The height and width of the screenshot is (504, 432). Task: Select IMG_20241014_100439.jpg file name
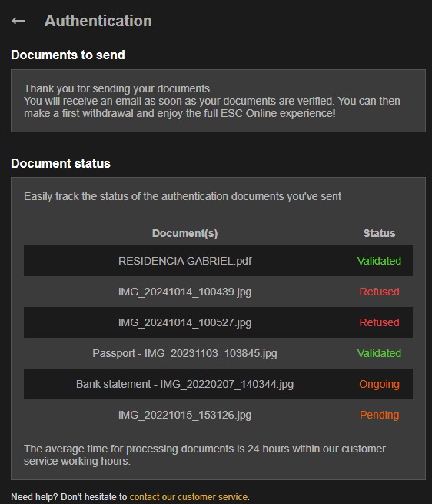[x=184, y=292]
